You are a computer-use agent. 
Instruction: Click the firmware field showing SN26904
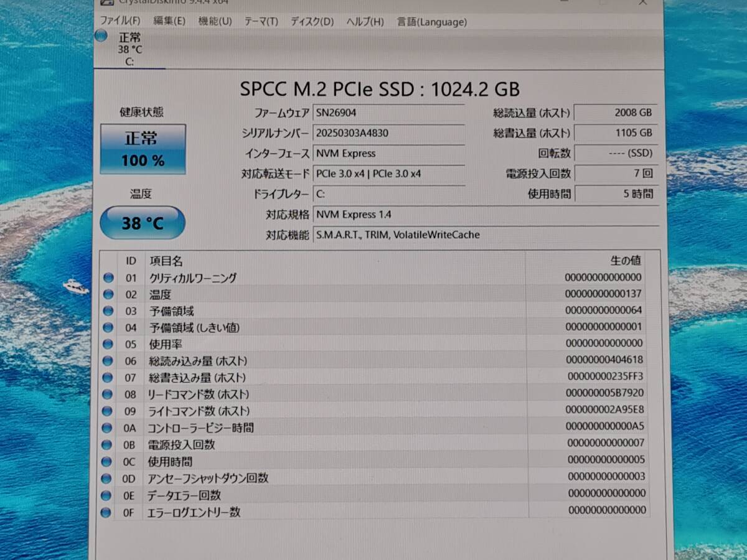[389, 113]
